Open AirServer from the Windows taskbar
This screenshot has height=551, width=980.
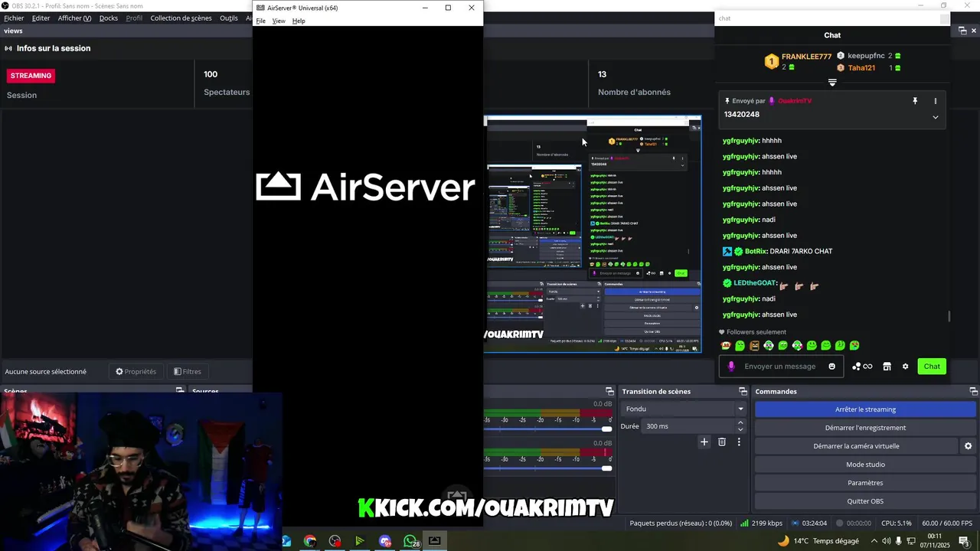pos(434,540)
